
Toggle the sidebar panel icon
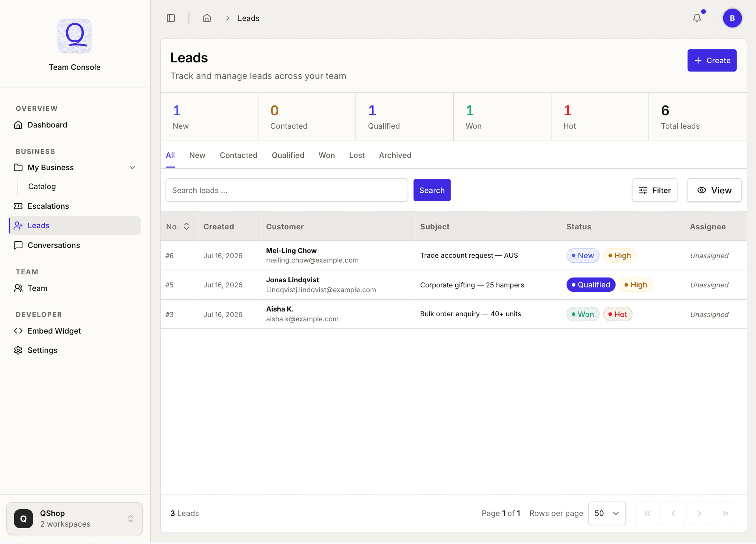171,18
